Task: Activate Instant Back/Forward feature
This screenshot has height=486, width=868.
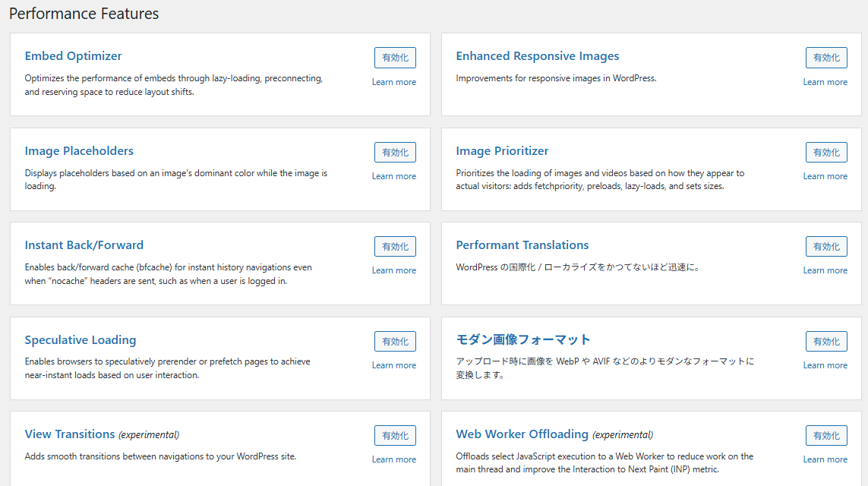Action: tap(395, 247)
